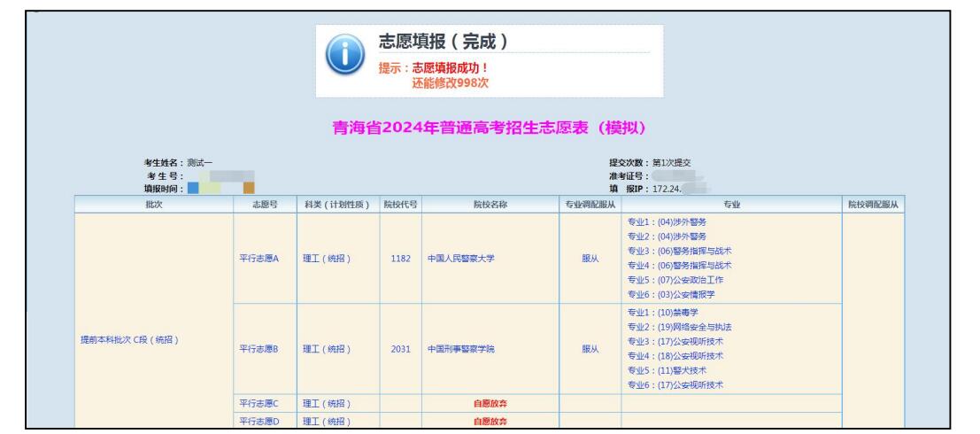Click the candidate name '测试一'
The height and width of the screenshot is (434, 980).
(x=200, y=163)
